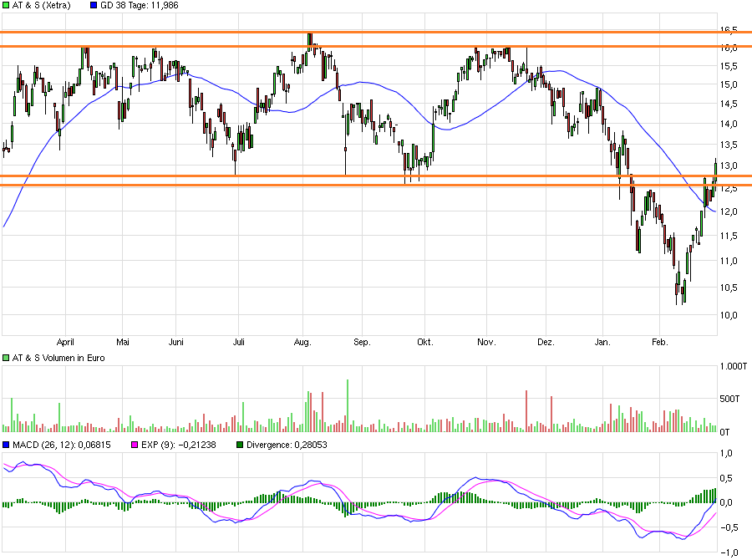This screenshot has width=752, height=560.
Task: Click the 'Juni' month label on the time axis
Action: click(x=176, y=342)
